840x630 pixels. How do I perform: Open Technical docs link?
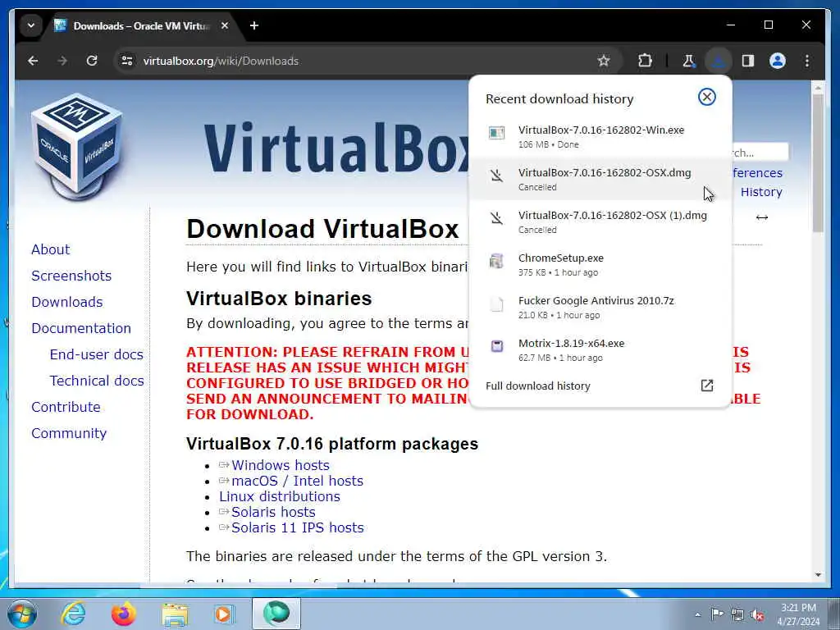97,381
